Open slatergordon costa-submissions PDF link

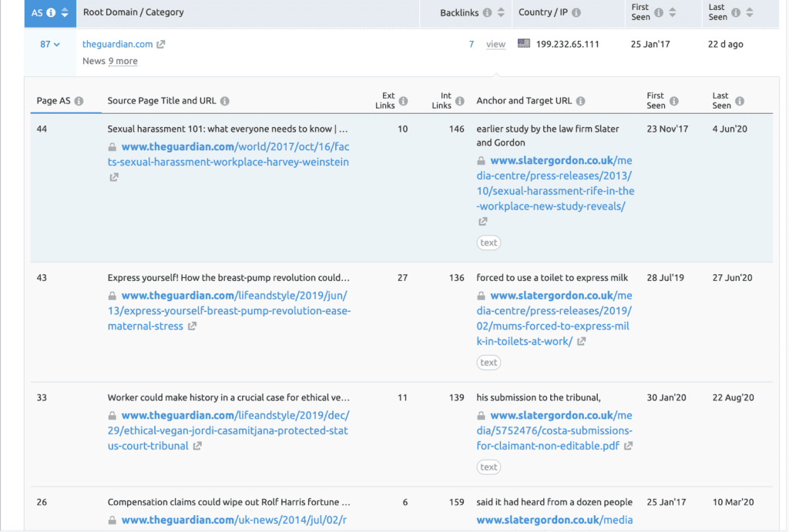coord(554,430)
